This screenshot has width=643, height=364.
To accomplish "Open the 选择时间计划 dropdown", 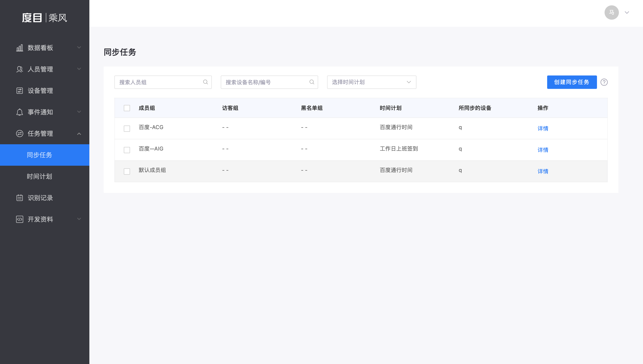I will coord(371,82).
